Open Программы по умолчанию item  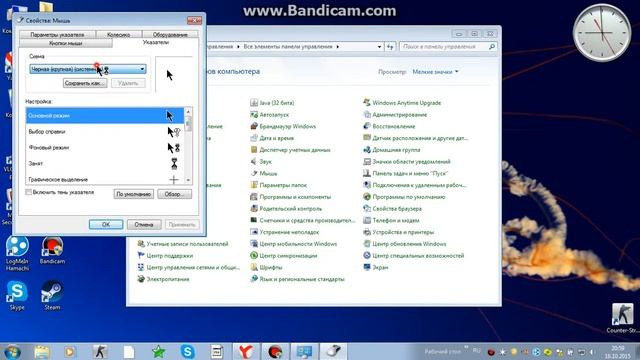tap(404, 197)
